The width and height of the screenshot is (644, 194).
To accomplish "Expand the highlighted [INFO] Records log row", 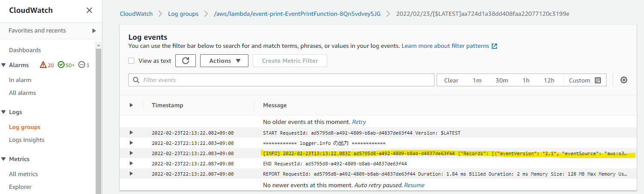I will 131,153.
